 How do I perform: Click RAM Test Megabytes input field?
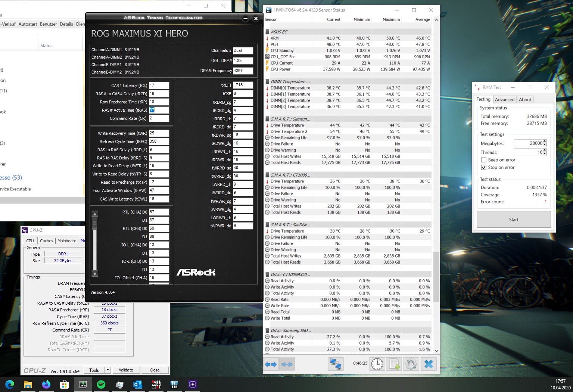528,143
